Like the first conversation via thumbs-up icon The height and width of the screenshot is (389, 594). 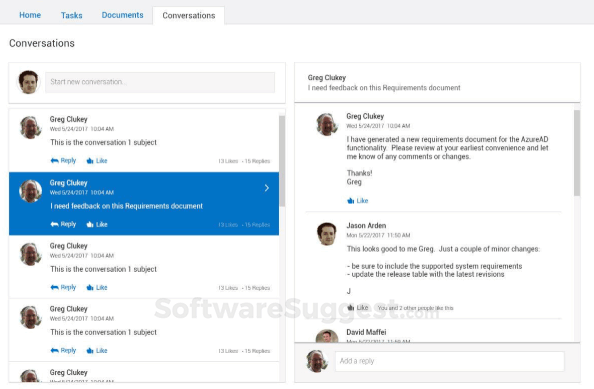[90, 161]
